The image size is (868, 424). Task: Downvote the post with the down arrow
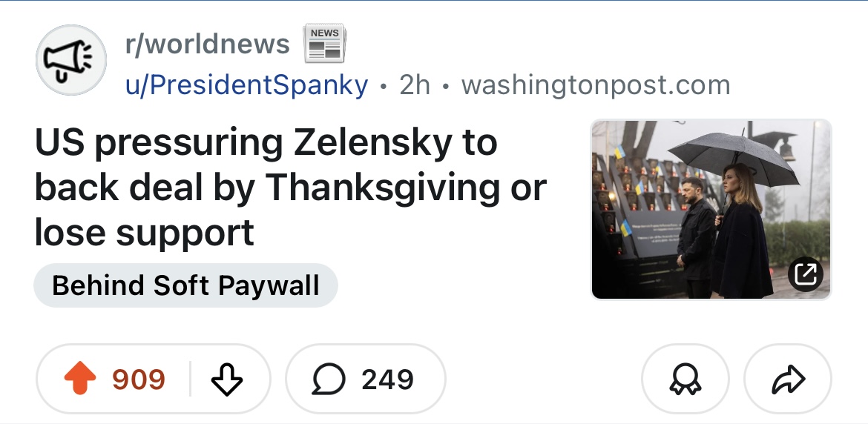tap(227, 380)
